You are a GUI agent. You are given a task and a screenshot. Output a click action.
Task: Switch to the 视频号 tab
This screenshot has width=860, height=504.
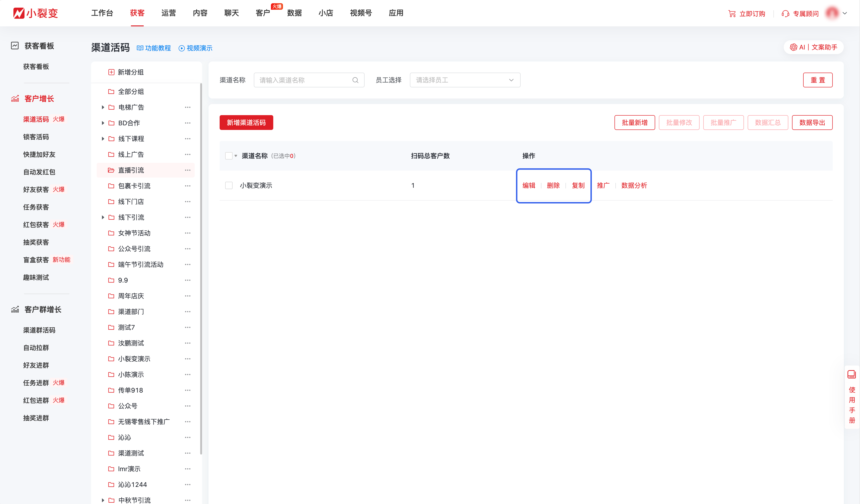[x=361, y=13]
